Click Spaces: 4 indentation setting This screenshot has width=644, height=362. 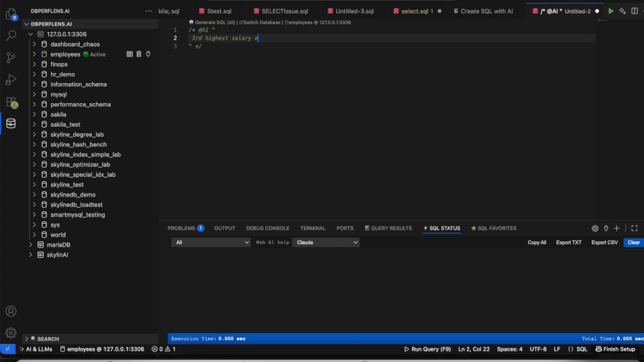(510, 349)
